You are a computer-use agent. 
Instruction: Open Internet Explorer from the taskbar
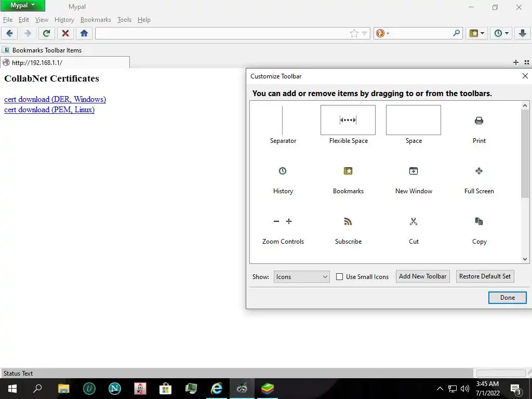click(217, 389)
